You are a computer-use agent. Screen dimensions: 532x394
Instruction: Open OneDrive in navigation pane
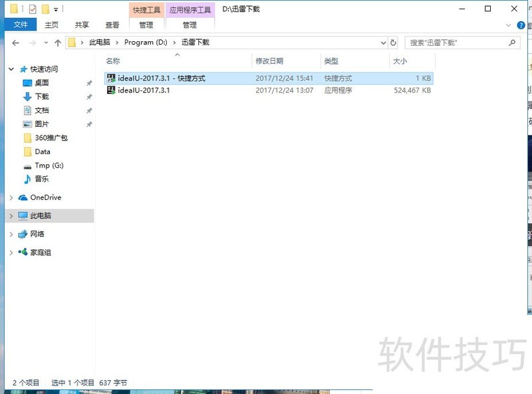coord(46,197)
